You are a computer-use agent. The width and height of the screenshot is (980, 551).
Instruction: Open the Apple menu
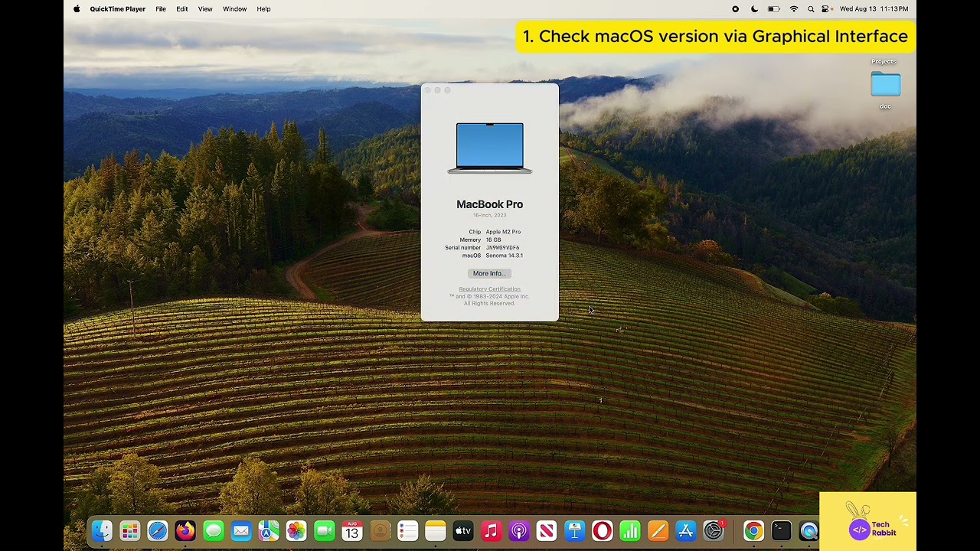77,9
